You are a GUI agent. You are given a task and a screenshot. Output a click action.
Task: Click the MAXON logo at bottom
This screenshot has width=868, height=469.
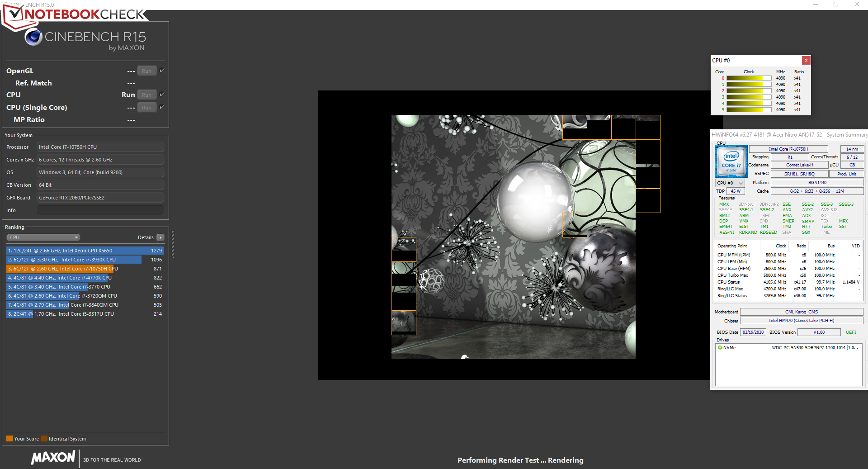pyautogui.click(x=53, y=457)
